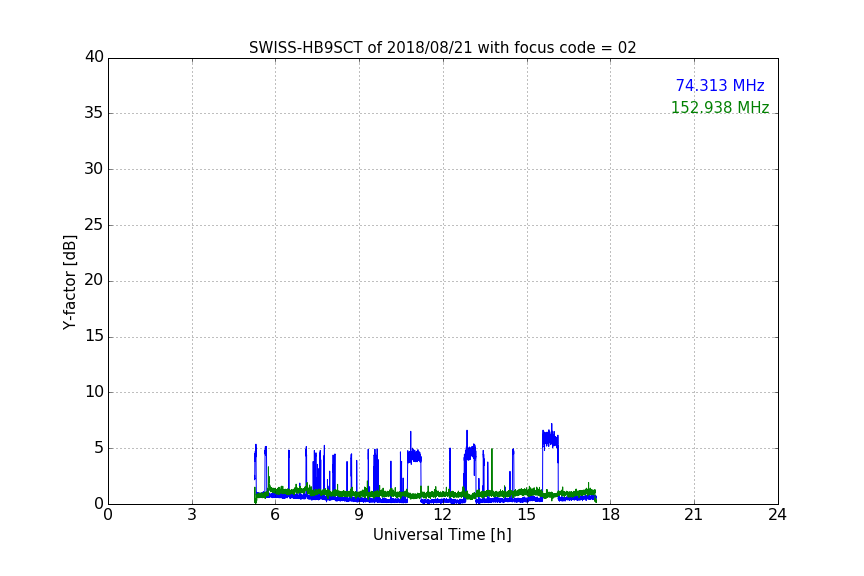The height and width of the screenshot is (576, 864).
Task: Click y-axis tick label 25
Action: pyautogui.click(x=94, y=224)
